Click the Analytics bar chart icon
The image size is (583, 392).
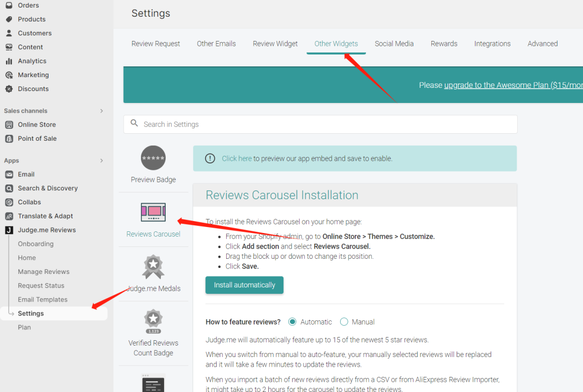point(9,61)
